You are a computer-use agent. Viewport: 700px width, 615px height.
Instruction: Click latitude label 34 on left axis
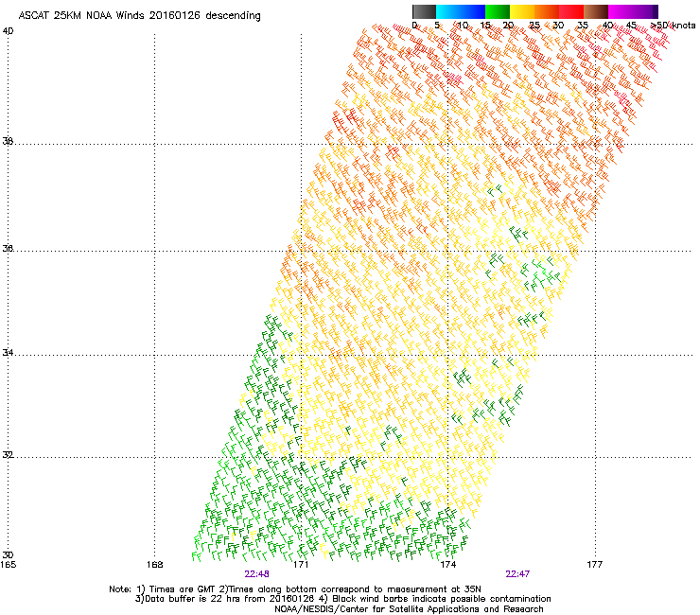tap(8, 353)
